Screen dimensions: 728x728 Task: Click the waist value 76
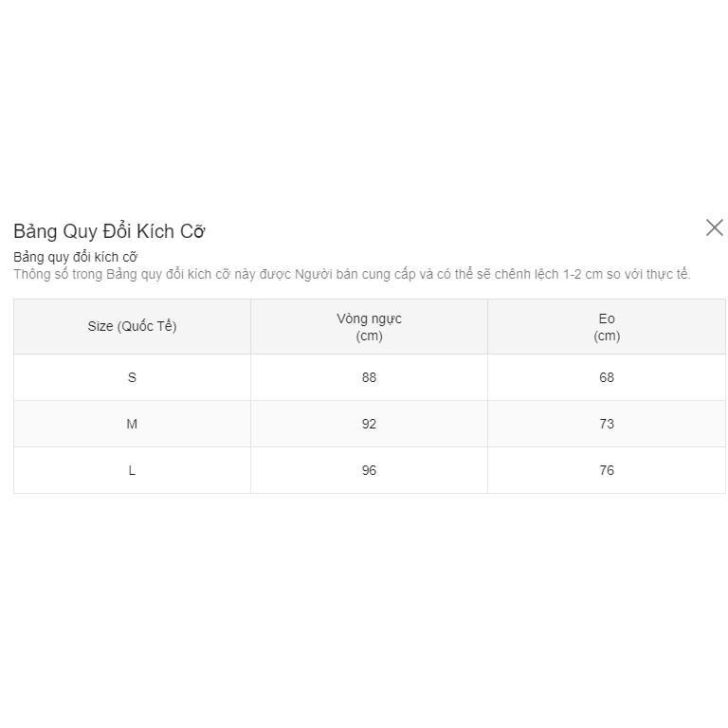coord(607,470)
